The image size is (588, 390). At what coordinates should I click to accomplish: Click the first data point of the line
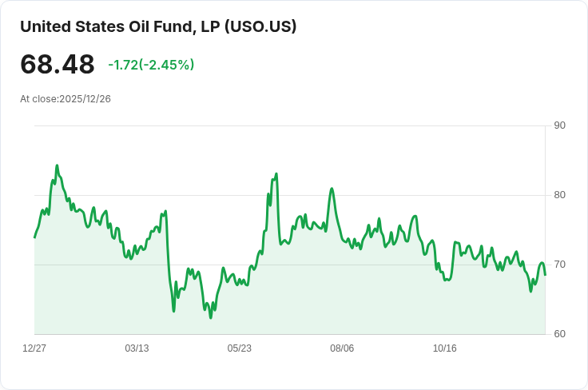tap(34, 237)
